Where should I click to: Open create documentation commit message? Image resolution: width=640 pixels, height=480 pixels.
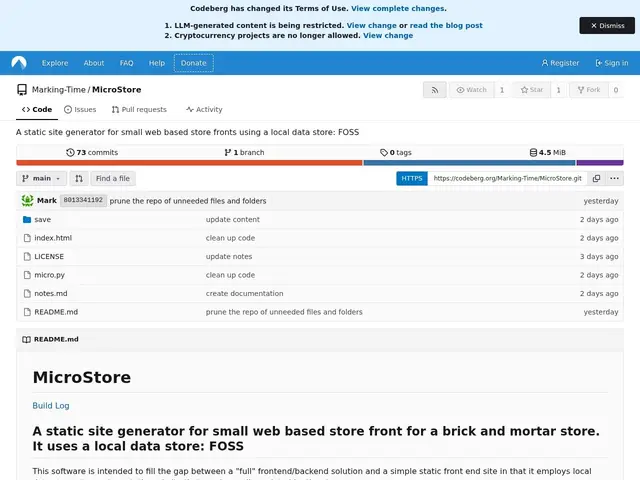(x=244, y=293)
